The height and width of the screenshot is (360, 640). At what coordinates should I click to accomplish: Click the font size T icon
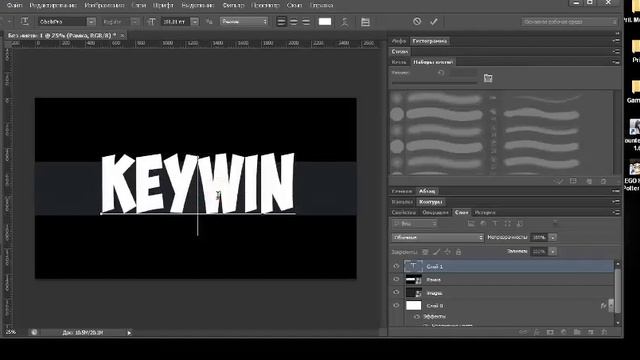coord(152,21)
